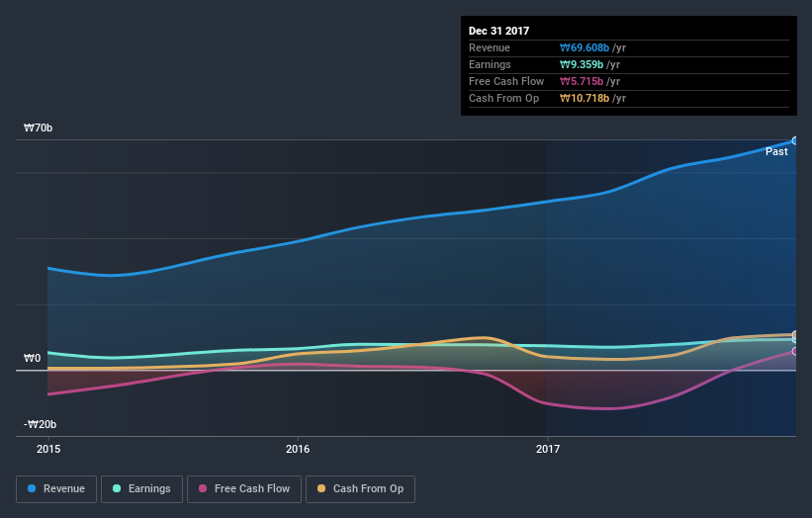Screen dimensions: 812x518
Task: Toggle the Earnings legend button
Action: click(141, 489)
